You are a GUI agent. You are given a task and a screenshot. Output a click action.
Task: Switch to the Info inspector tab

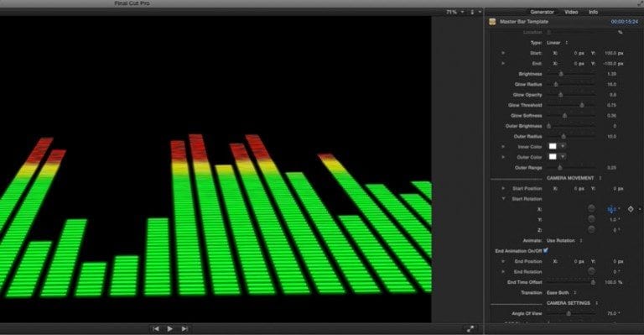click(x=593, y=12)
